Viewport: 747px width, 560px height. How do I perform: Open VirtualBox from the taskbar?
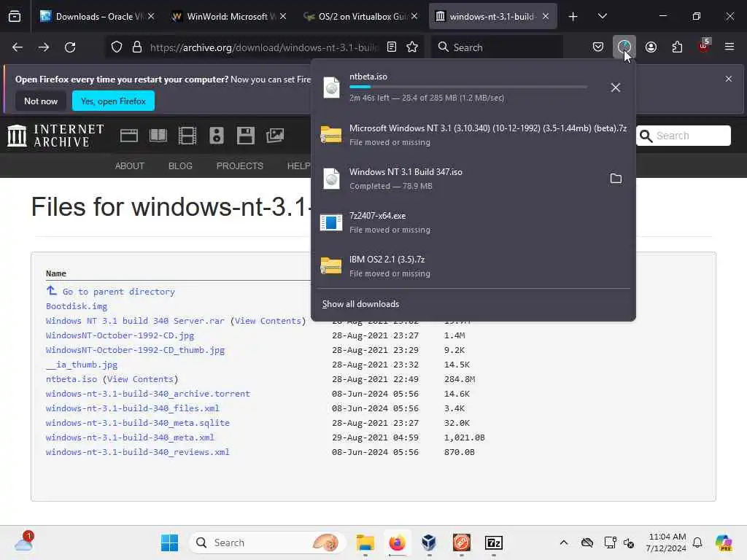(429, 542)
